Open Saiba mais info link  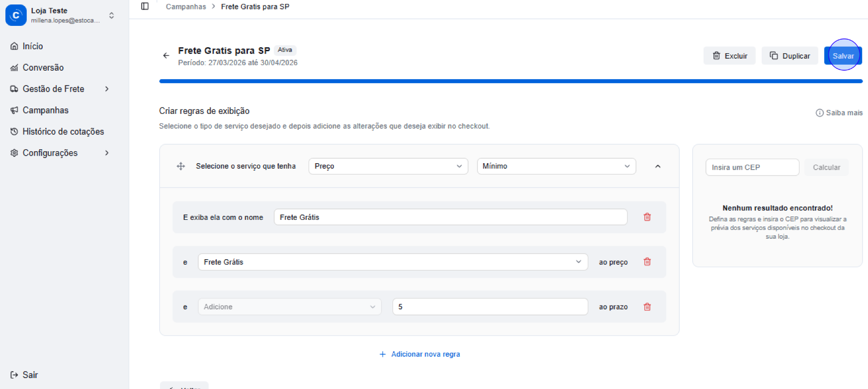coord(839,113)
